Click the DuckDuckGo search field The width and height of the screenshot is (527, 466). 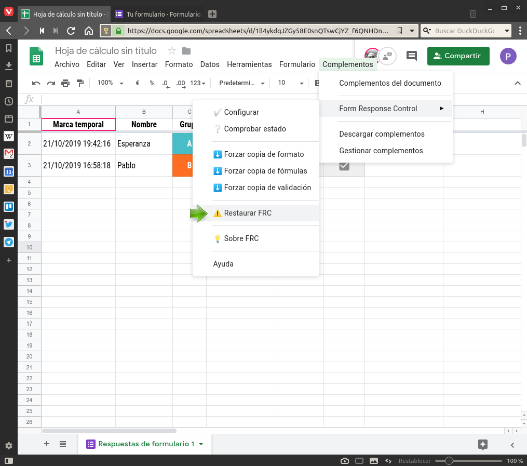[x=465, y=31]
